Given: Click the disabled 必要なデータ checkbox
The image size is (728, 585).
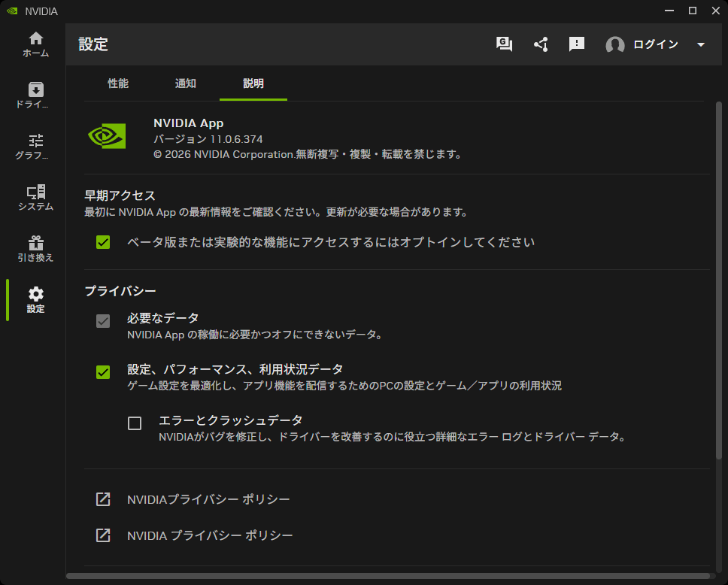Looking at the screenshot, I should tap(103, 321).
